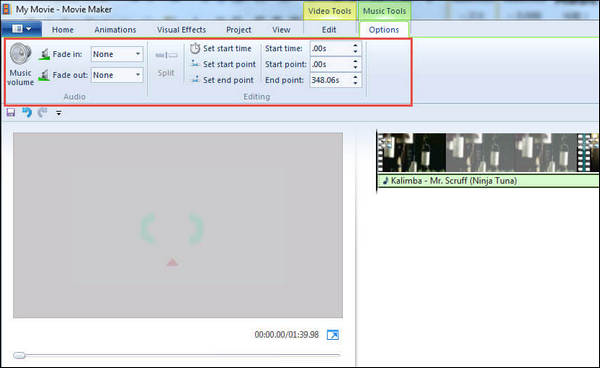Decrease the End point spinner
The height and width of the screenshot is (368, 600).
coord(355,83)
